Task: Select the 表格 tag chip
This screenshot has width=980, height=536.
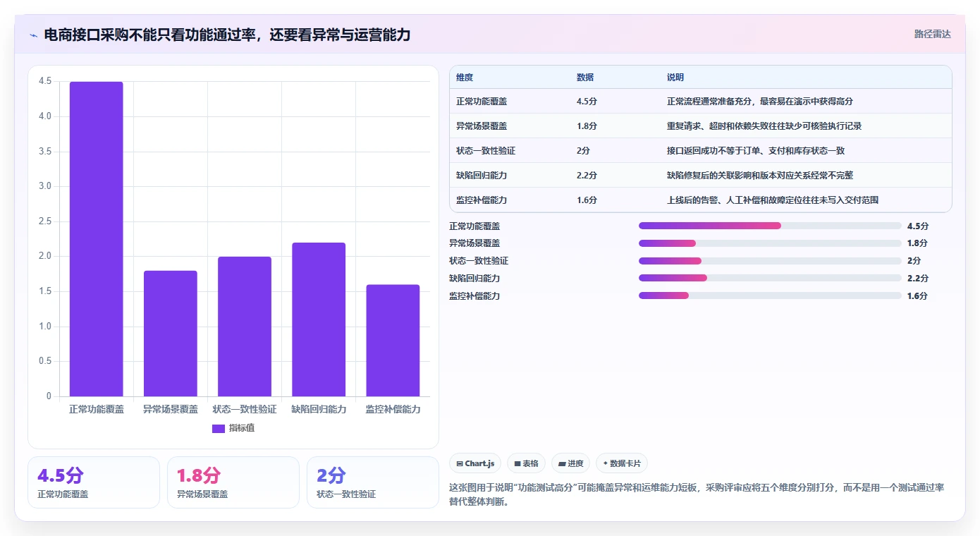Action: point(526,463)
